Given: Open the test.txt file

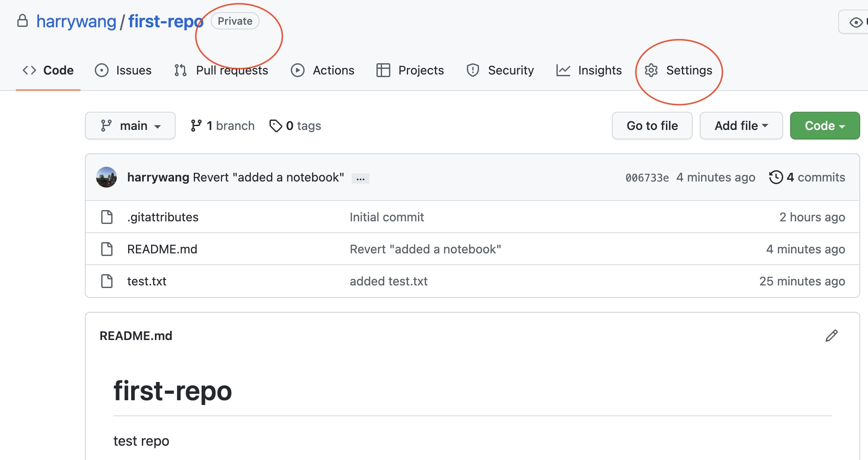Looking at the screenshot, I should coord(147,281).
